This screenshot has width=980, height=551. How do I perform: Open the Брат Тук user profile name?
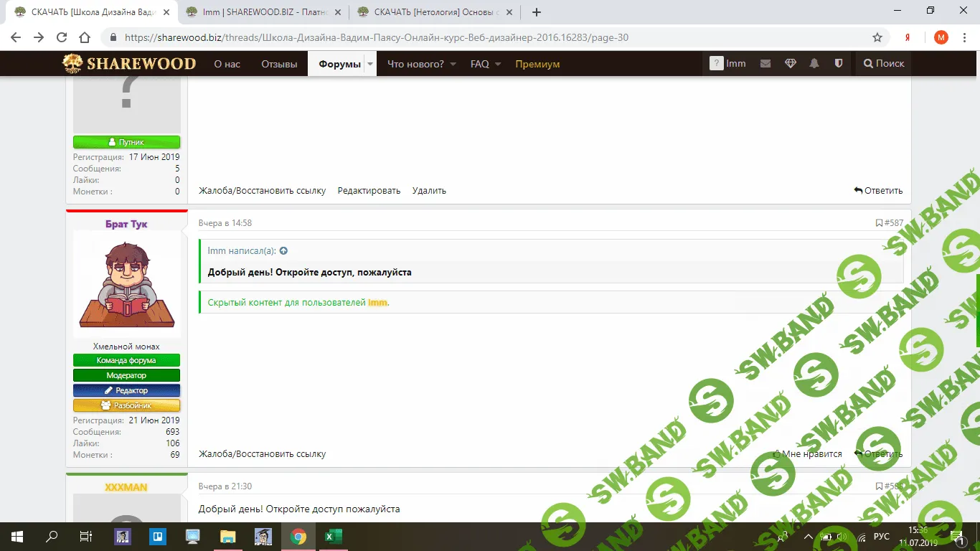126,224
